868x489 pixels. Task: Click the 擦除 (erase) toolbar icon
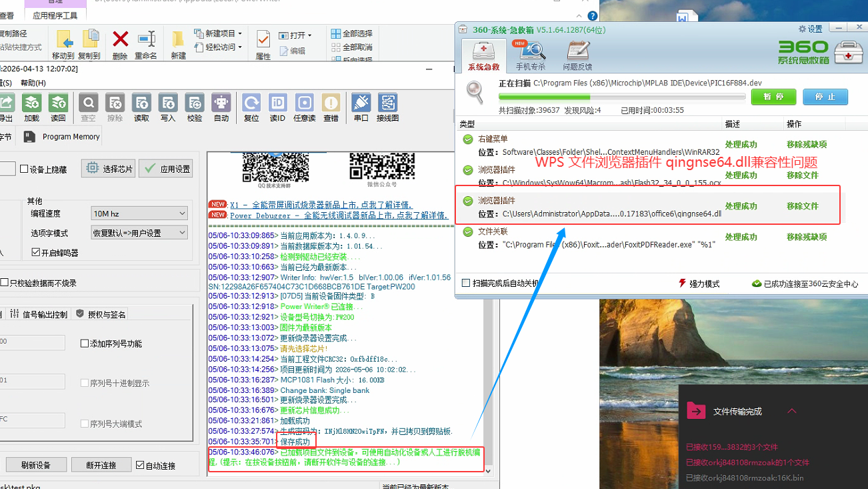click(x=115, y=103)
